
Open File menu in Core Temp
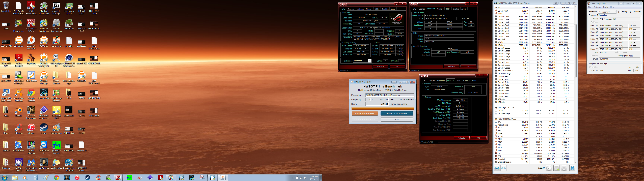click(x=589, y=7)
